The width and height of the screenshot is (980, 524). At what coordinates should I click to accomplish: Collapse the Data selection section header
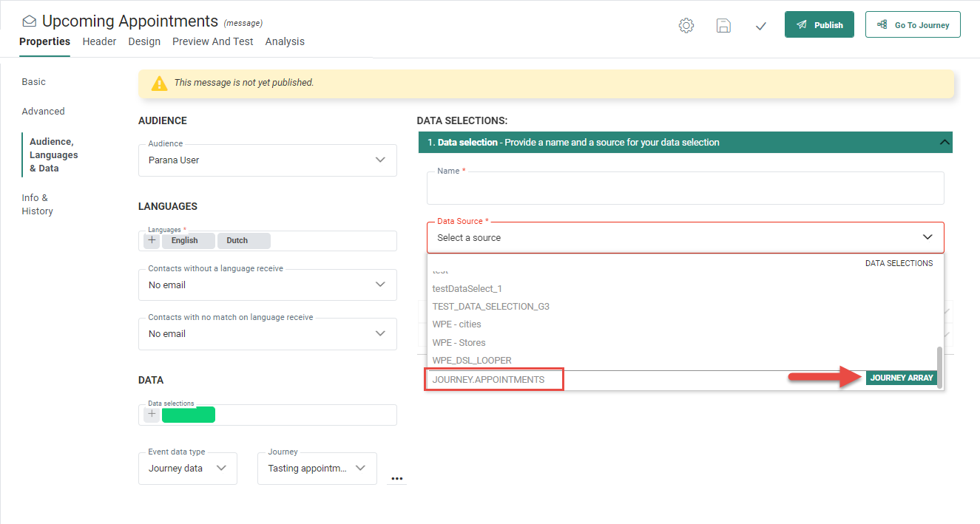point(944,143)
